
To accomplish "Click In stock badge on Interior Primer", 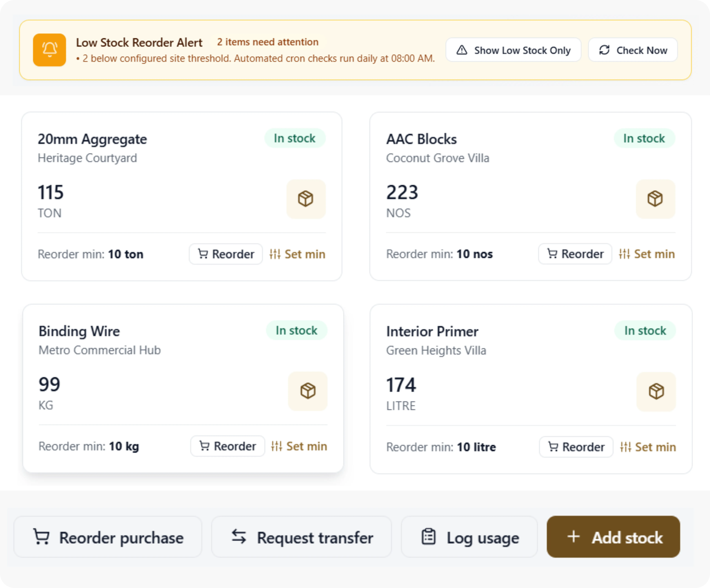I will tap(645, 330).
